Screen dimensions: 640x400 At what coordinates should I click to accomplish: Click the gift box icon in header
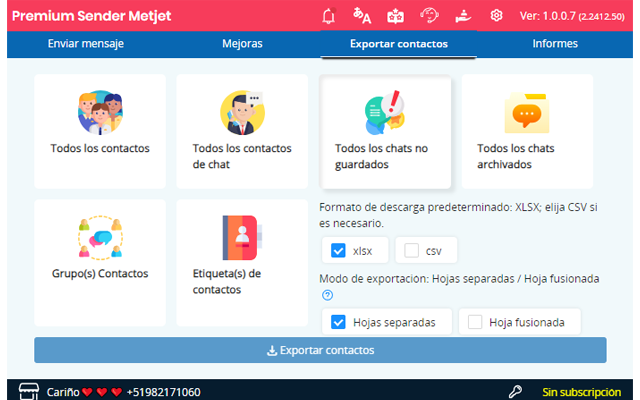pos(395,16)
